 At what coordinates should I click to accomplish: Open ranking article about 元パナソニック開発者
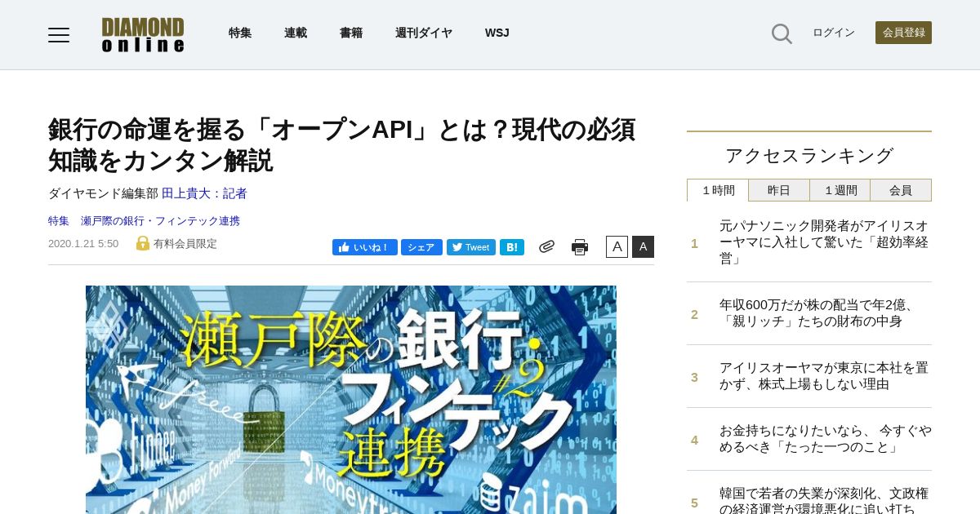coord(824,242)
